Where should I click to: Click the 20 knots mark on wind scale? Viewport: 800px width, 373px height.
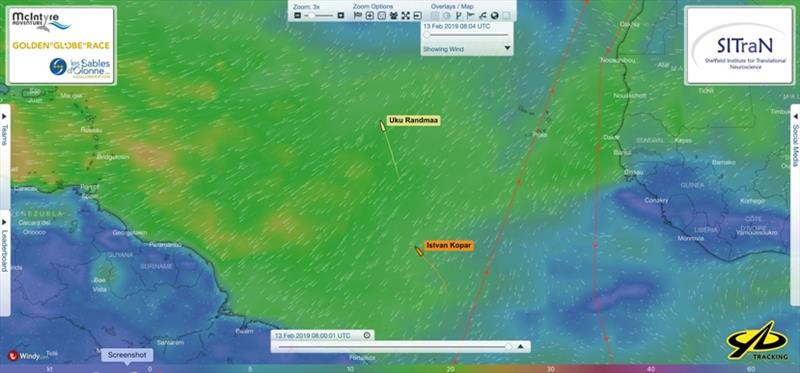pyautogui.click(x=451, y=368)
